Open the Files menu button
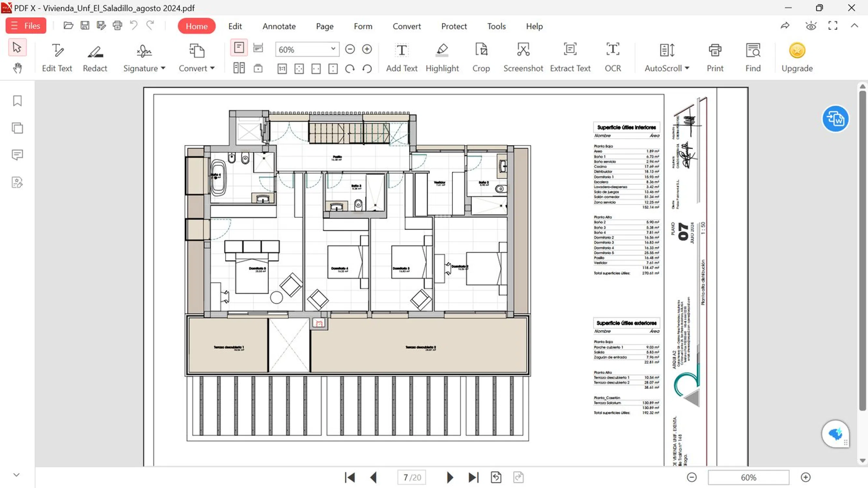868x488 pixels. (x=26, y=26)
